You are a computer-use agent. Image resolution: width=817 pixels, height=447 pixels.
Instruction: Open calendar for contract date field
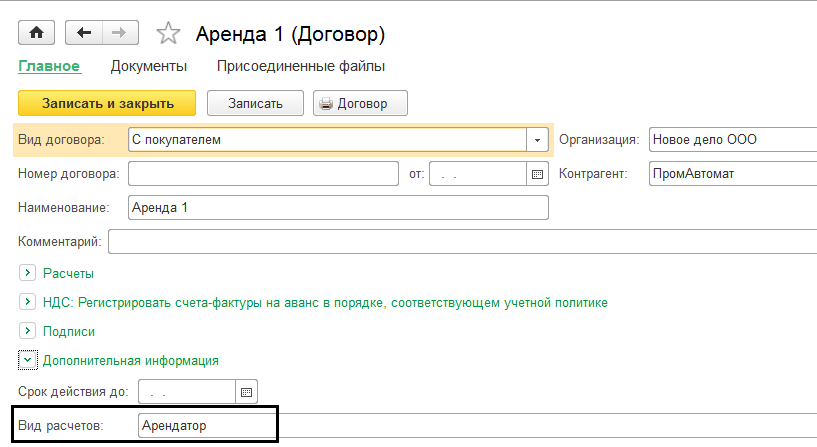[538, 174]
